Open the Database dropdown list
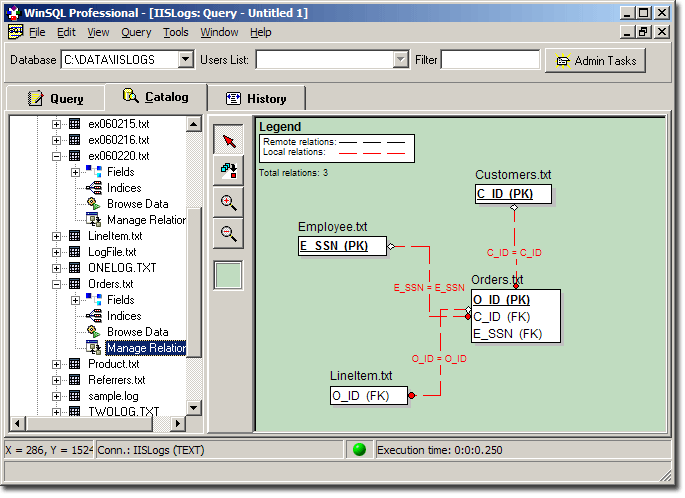The image size is (685, 498). point(186,59)
